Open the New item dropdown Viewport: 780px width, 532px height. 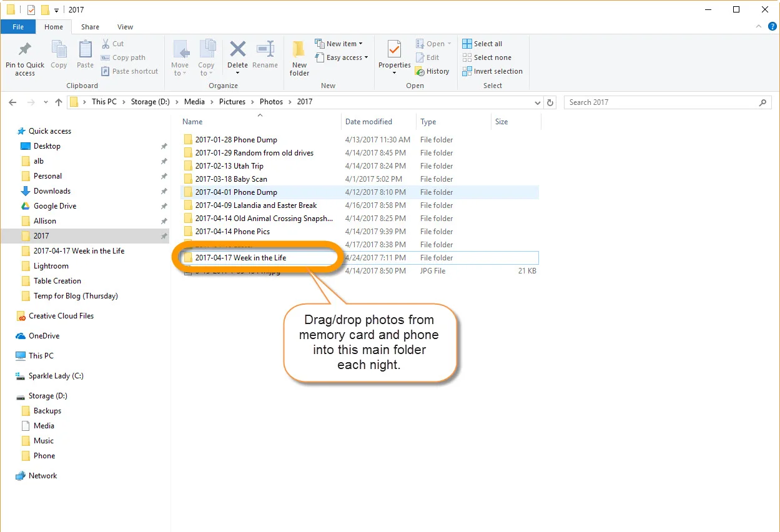(x=338, y=44)
